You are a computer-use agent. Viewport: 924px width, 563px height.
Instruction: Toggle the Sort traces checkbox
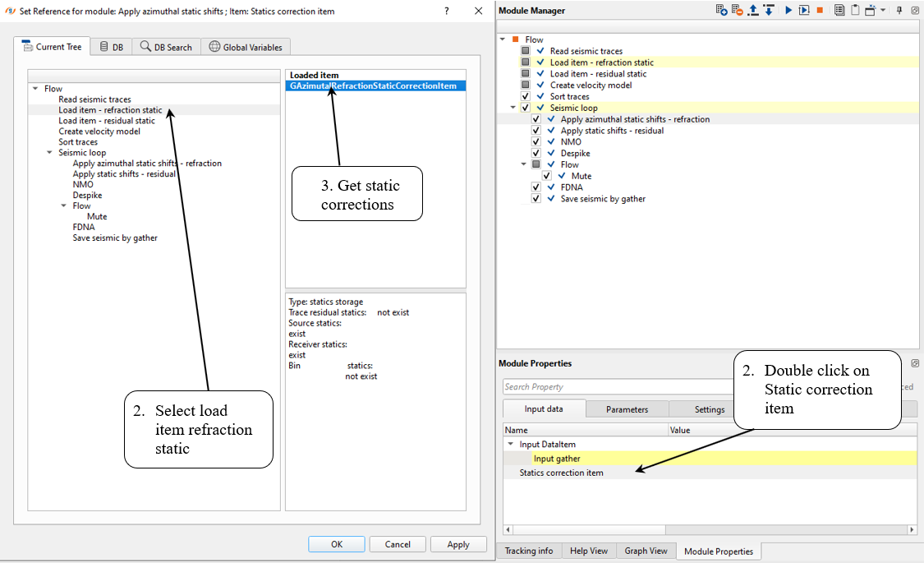click(526, 97)
